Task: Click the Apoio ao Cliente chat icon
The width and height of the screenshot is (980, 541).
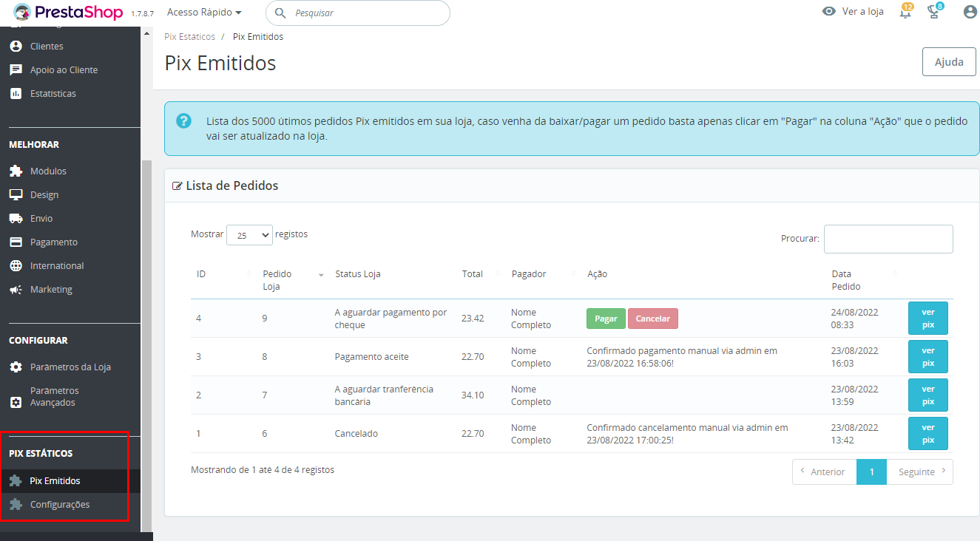Action: click(16, 69)
